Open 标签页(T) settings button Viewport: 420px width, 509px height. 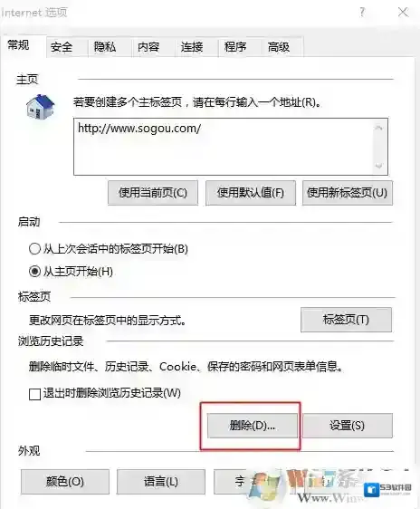(x=346, y=320)
